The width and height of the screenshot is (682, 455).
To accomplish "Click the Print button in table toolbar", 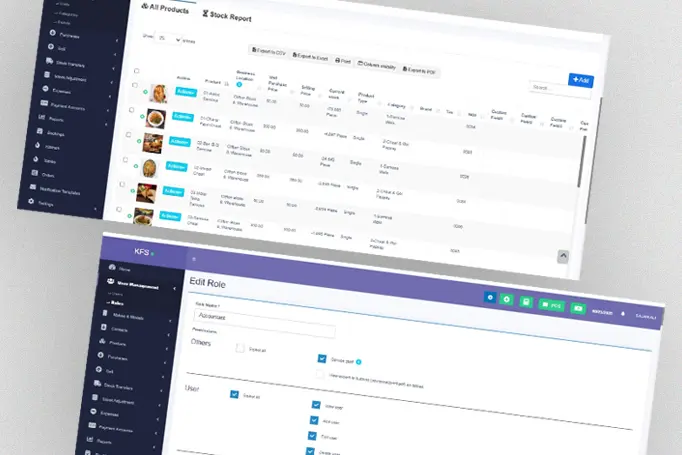I will pos(343,58).
